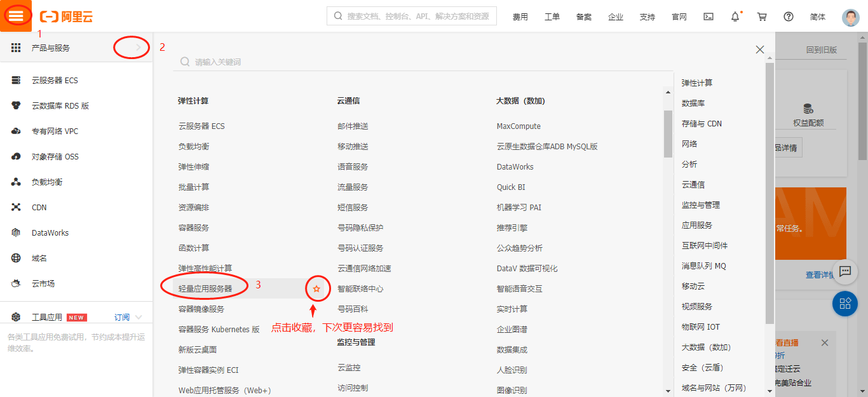Open the user avatar account menu
The height and width of the screenshot is (397, 868).
point(851,17)
